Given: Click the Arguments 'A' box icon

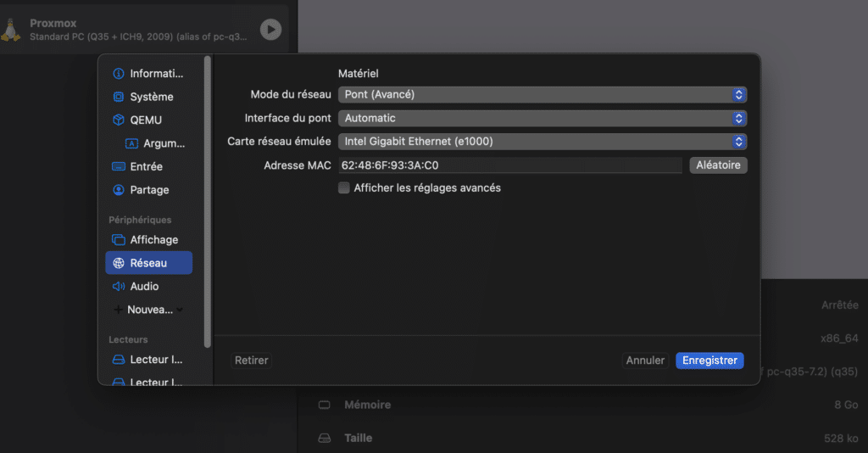Looking at the screenshot, I should (131, 143).
